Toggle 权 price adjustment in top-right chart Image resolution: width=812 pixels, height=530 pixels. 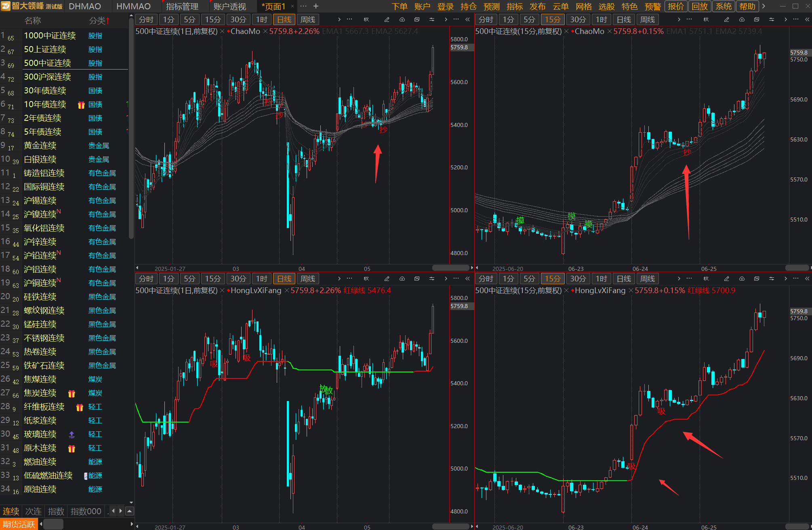click(x=706, y=19)
